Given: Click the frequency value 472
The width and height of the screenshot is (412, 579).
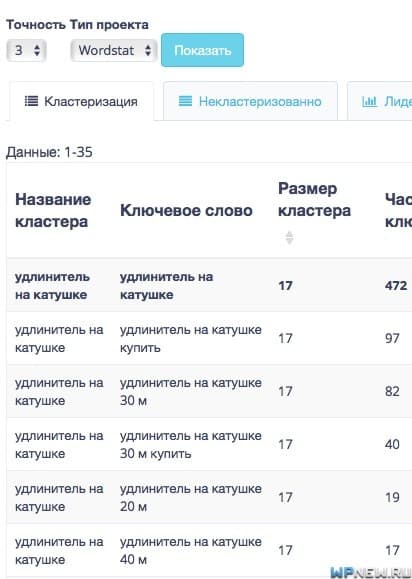Looking at the screenshot, I should tap(396, 285).
